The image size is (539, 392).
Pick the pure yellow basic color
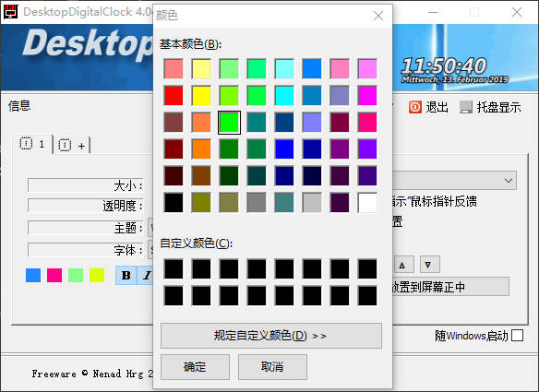(x=201, y=96)
